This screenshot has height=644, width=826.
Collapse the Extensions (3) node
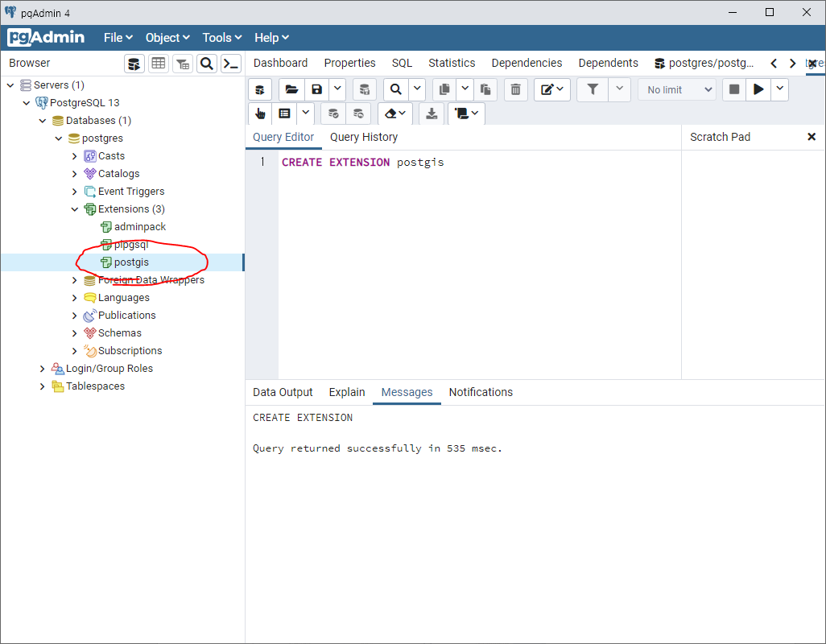(74, 209)
